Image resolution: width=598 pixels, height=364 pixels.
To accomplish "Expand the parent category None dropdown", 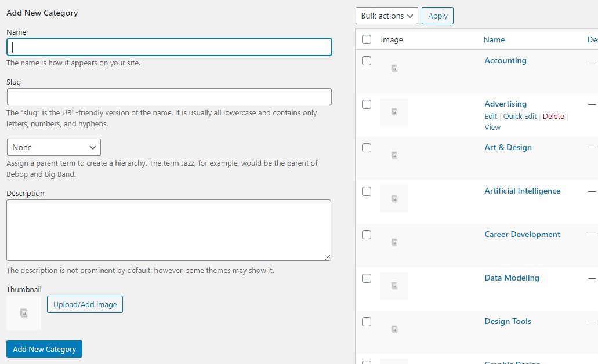I will tap(54, 147).
